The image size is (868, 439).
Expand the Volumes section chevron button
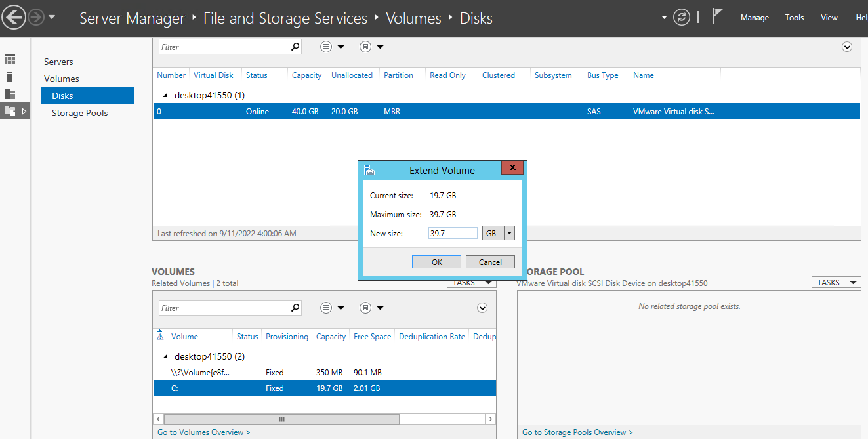click(x=482, y=308)
